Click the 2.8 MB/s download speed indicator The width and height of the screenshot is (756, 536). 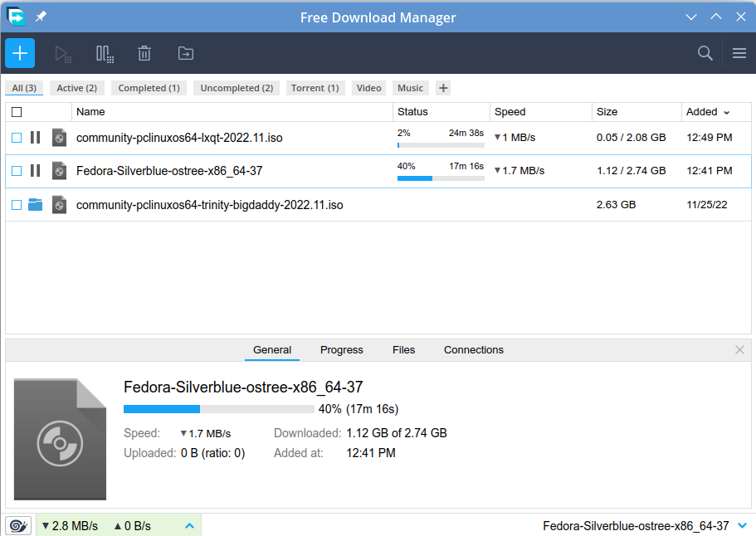pos(70,526)
